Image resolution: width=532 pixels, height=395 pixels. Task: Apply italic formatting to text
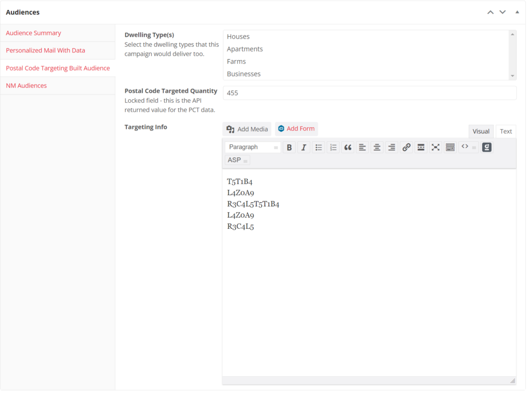(304, 147)
